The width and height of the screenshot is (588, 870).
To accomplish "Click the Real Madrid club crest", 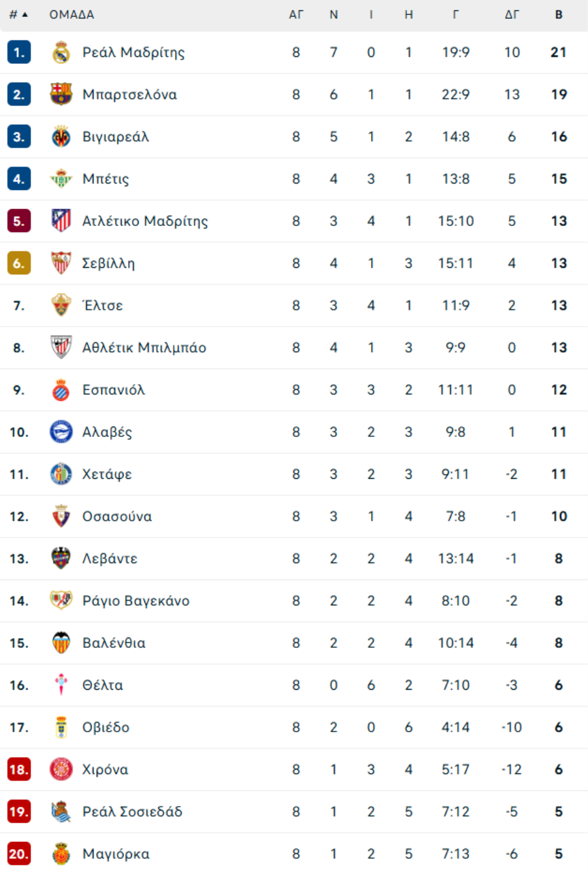I will coord(61,52).
